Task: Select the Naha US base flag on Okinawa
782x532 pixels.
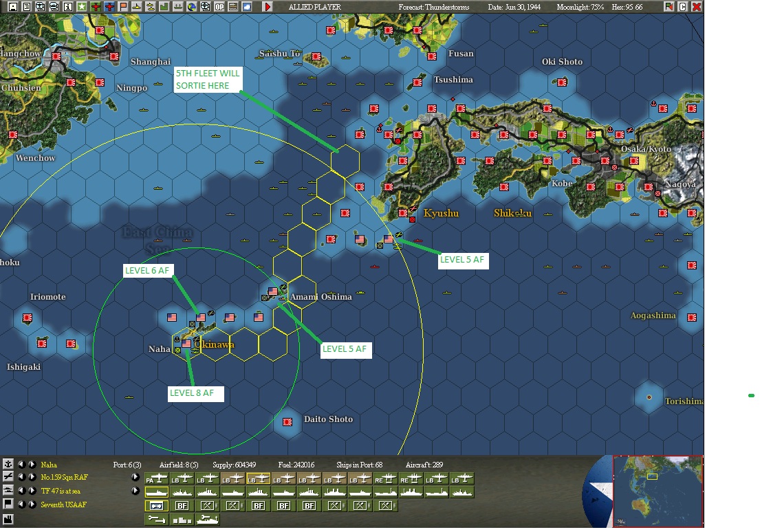Action: (x=186, y=344)
